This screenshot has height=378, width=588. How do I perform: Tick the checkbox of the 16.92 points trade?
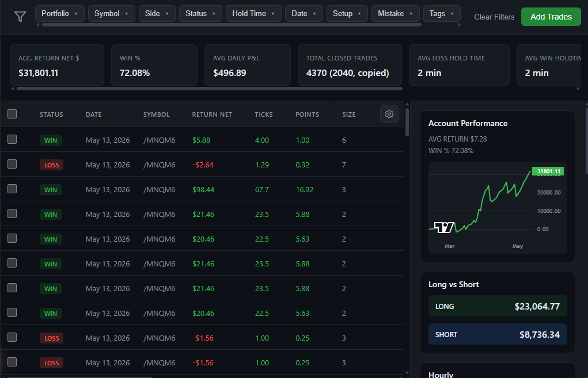coord(12,189)
